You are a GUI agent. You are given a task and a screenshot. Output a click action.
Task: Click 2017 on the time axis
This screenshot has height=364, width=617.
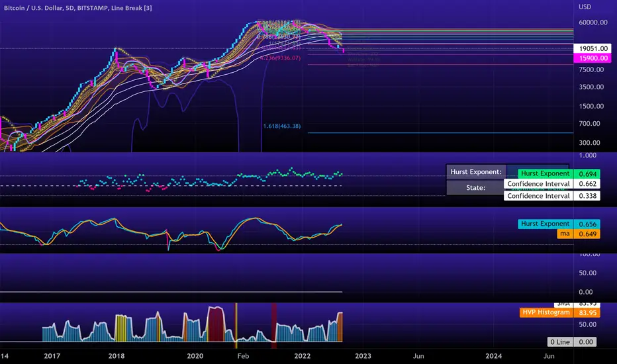[x=52, y=356]
